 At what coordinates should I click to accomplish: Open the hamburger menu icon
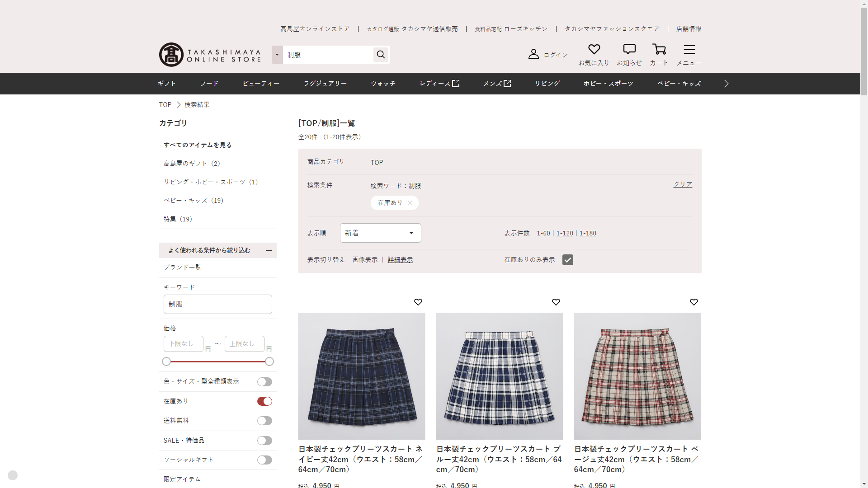point(689,49)
